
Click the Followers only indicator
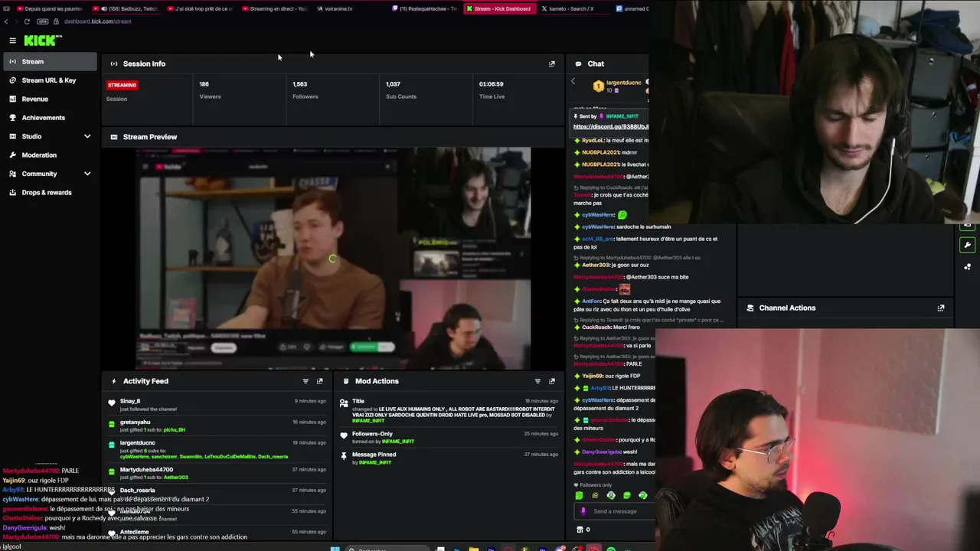click(593, 485)
